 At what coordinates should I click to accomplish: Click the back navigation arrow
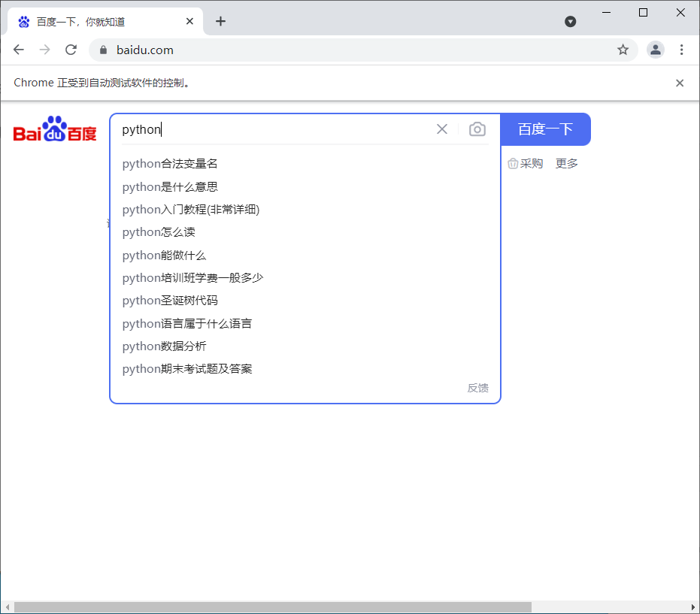(18, 50)
